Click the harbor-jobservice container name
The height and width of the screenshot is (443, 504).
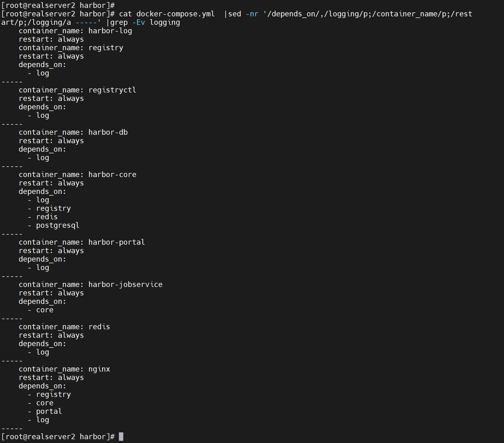[x=125, y=285]
